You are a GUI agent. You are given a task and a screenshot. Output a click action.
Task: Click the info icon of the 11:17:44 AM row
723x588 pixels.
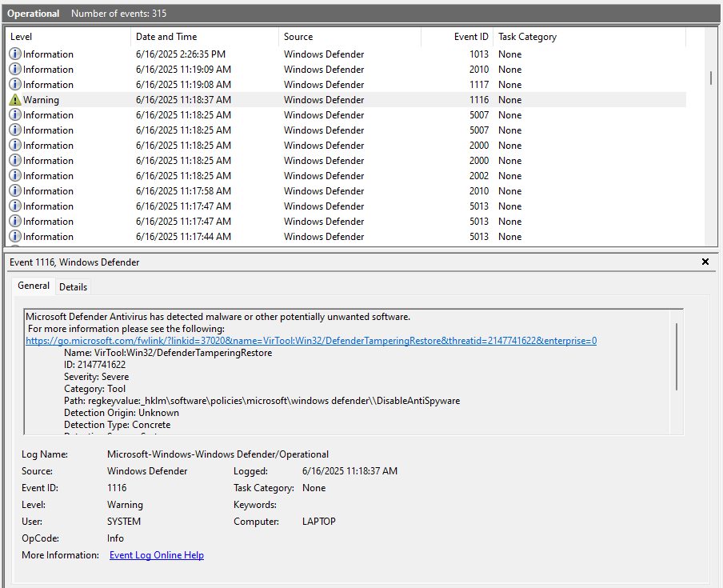tap(15, 237)
